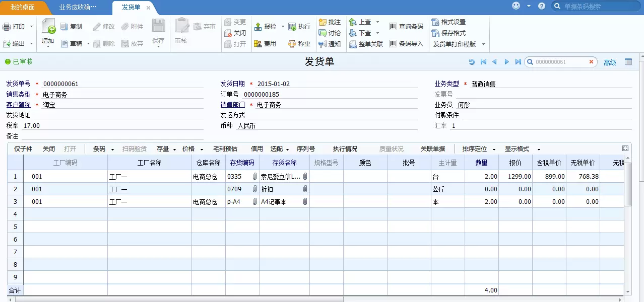Expand the 报检 dropdown arrow
The image size is (644, 302).
click(x=283, y=27)
